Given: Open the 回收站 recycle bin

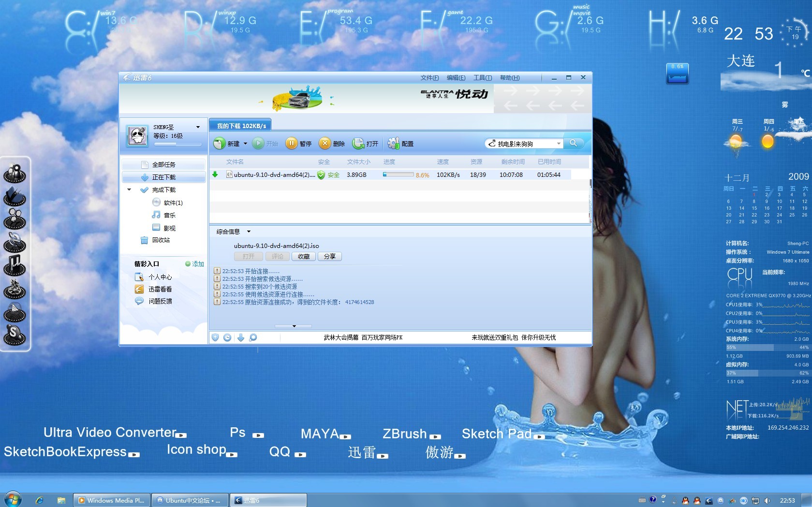Looking at the screenshot, I should 155,240.
